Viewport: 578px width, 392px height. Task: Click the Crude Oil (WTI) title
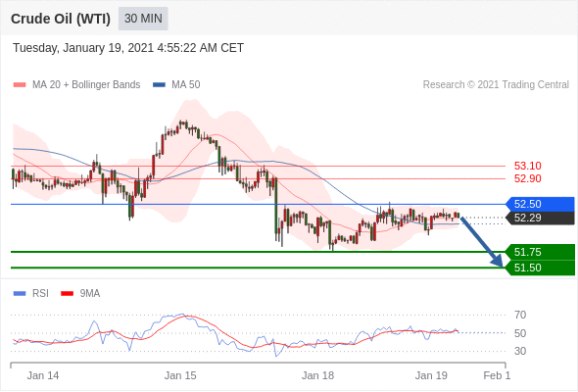pos(61,19)
